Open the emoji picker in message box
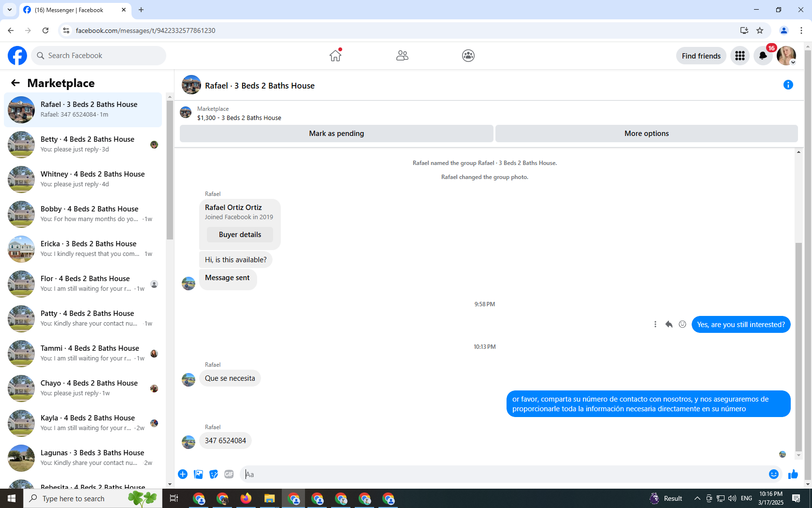 click(774, 474)
